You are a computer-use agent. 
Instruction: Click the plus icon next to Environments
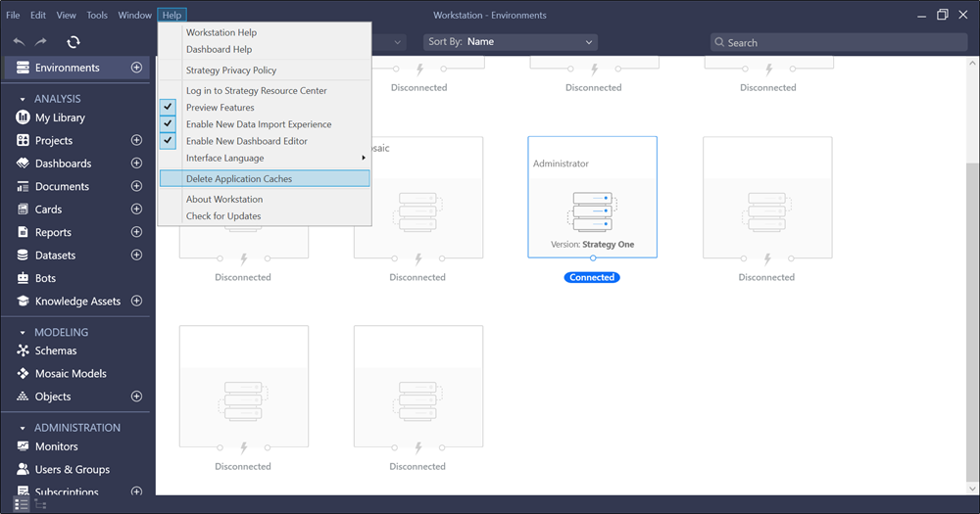(136, 68)
